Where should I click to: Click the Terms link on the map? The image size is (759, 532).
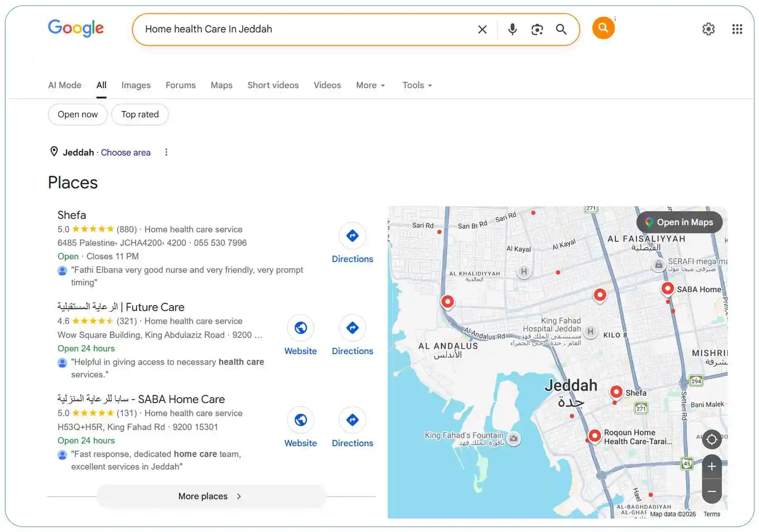[x=712, y=514]
